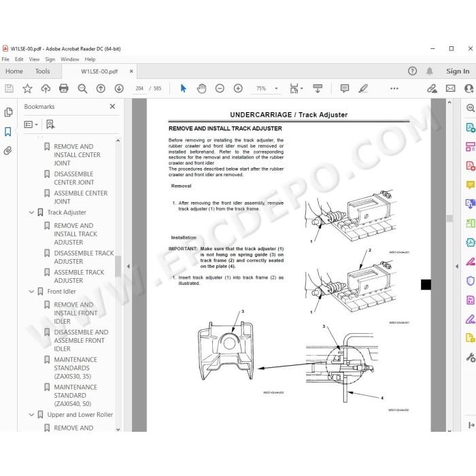Viewport: 476px width, 476px height.
Task: Open more tools ellipsis menu
Action: [x=394, y=88]
